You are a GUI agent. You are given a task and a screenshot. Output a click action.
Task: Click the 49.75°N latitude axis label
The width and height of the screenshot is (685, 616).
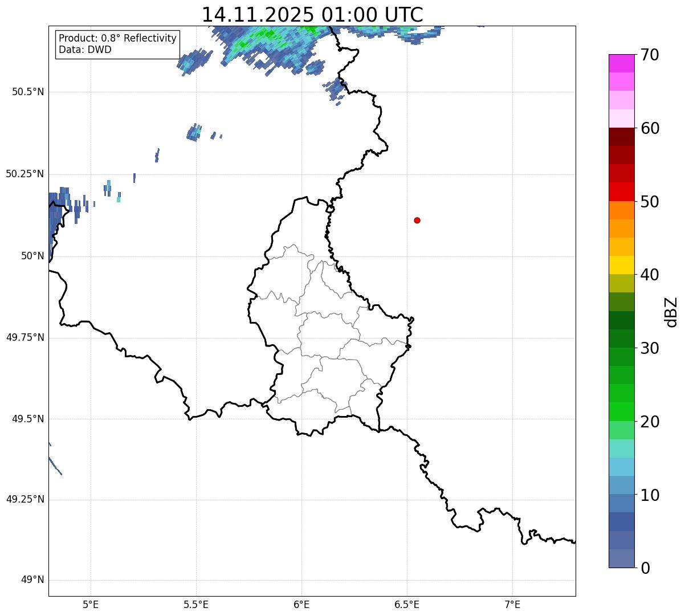coord(25,337)
